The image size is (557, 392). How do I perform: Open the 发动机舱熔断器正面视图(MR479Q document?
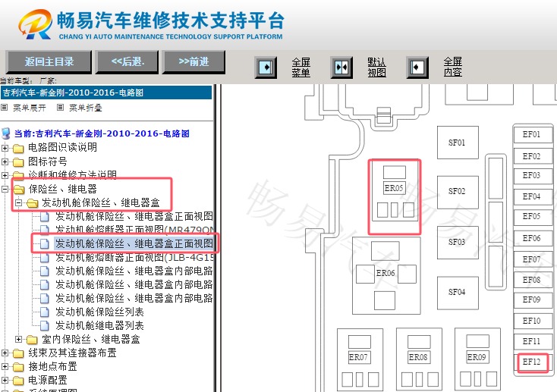134,230
